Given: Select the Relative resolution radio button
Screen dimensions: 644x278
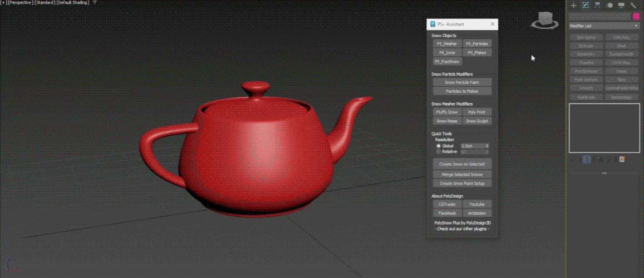Looking at the screenshot, I should (x=438, y=152).
